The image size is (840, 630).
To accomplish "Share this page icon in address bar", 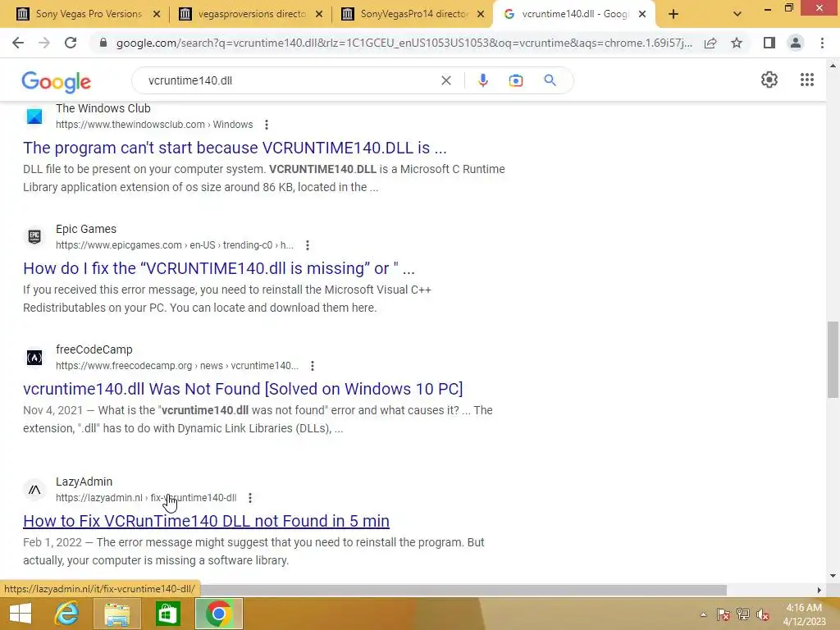I will (x=710, y=43).
